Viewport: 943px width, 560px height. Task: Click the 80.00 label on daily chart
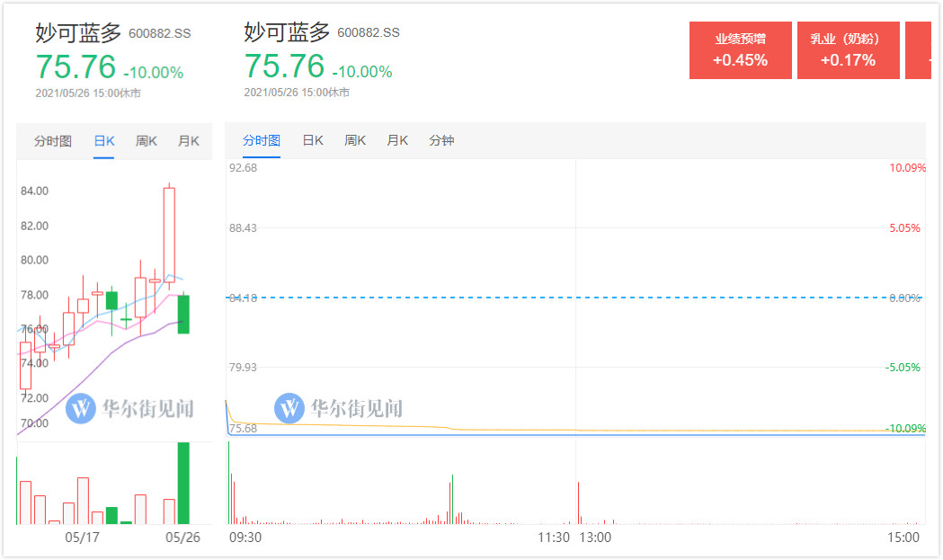(34, 260)
